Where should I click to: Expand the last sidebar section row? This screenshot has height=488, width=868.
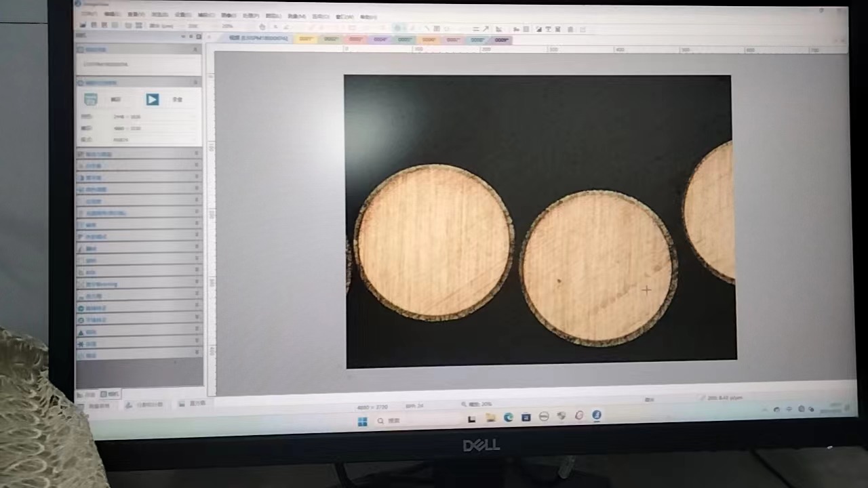point(140,355)
